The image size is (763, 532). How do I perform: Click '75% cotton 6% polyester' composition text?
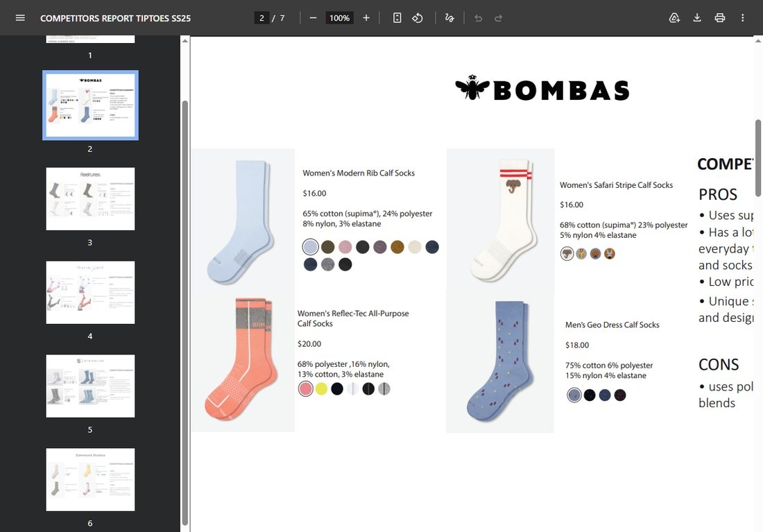(x=609, y=365)
